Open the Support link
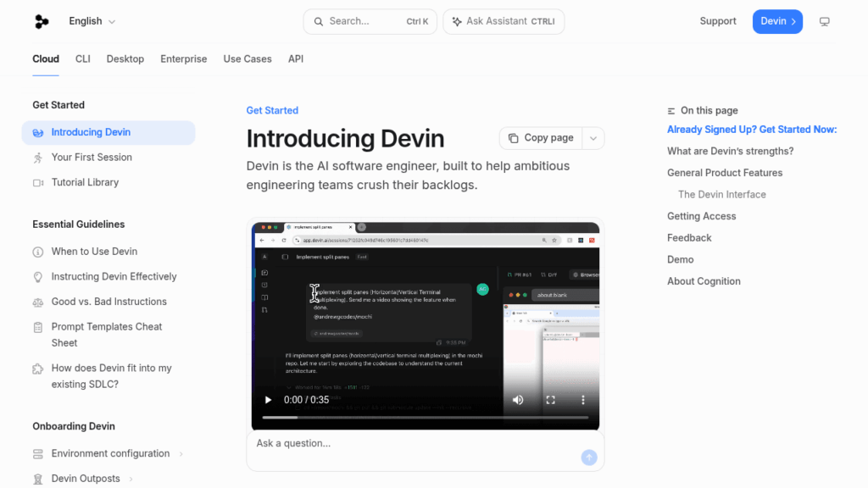Viewport: 868px width, 488px height. pos(717,21)
